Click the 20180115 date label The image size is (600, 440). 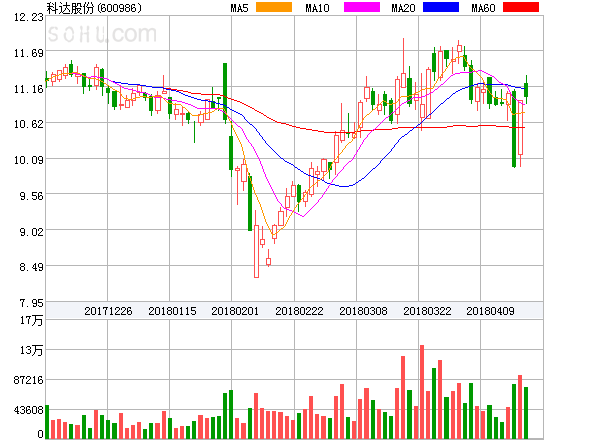coord(172,311)
